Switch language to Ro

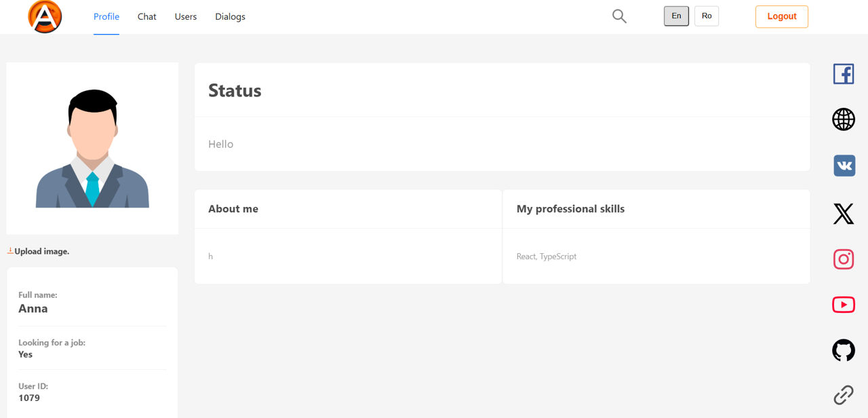tap(706, 16)
